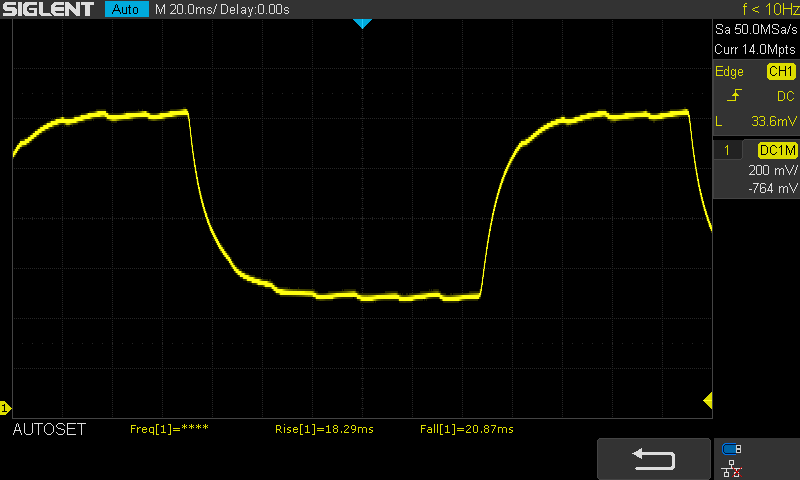Click the Freq[1]=**** measurement

tap(169, 429)
